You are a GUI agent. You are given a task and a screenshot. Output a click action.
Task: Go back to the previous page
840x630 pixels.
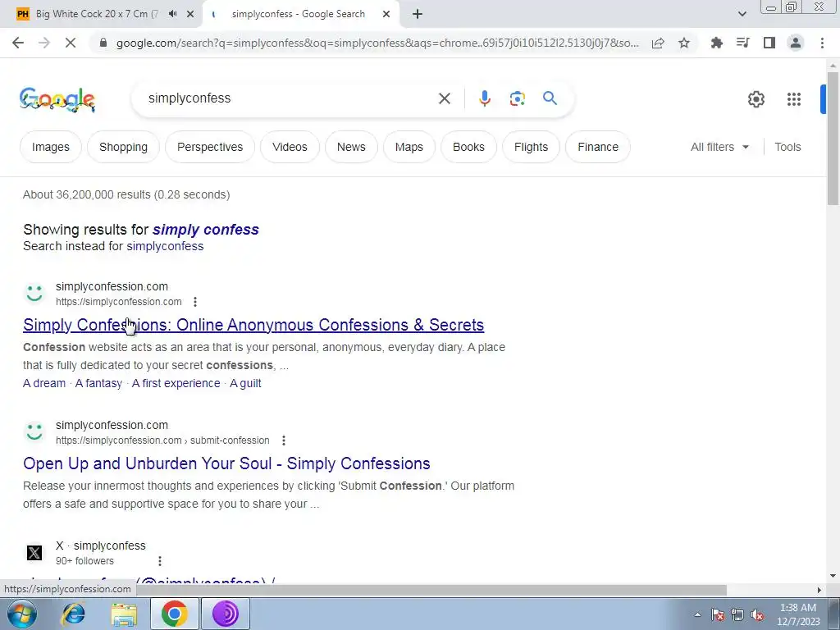pos(18,43)
